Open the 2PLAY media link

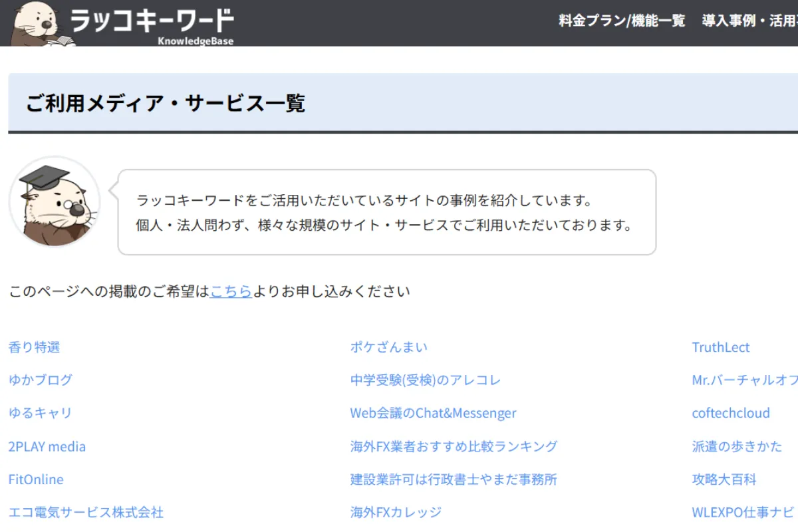(47, 446)
